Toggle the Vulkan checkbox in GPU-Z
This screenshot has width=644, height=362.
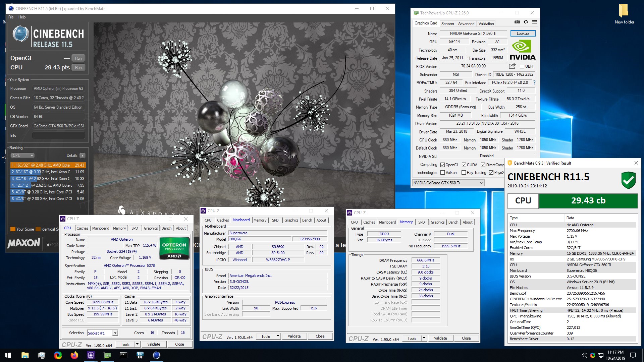[x=442, y=173]
